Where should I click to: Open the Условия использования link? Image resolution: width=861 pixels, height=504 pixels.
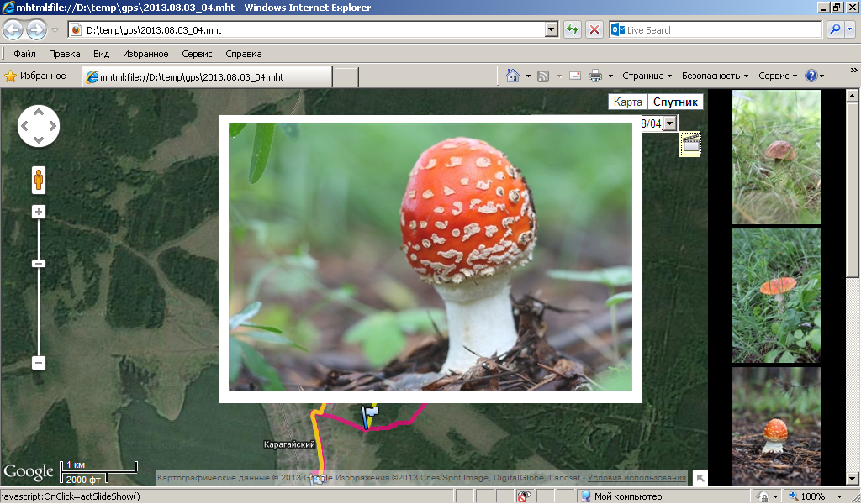[x=637, y=478]
